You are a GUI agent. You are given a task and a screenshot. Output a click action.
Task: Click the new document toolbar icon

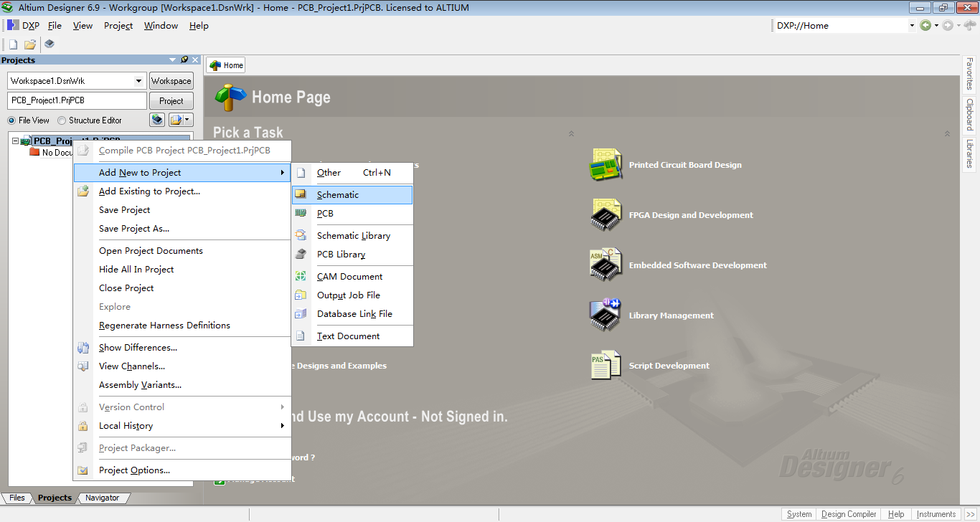coord(13,44)
